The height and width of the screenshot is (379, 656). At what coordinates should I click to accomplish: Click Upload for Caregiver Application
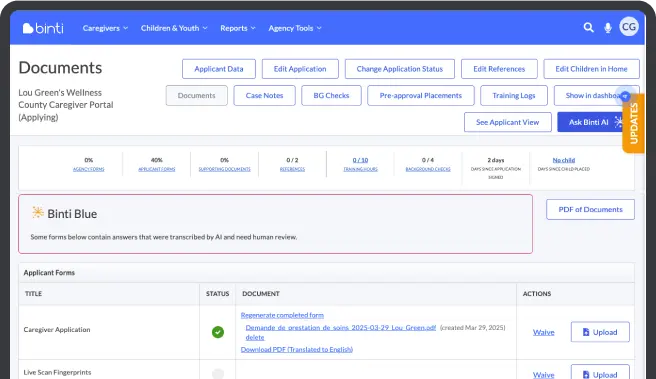click(600, 332)
